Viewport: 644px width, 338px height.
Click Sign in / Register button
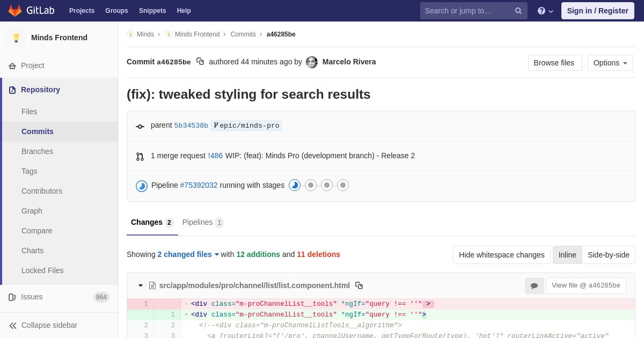[598, 11]
